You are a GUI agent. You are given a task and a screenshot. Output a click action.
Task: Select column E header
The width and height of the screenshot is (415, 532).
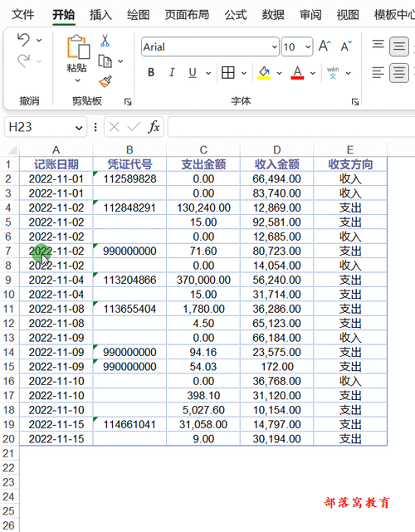pyautogui.click(x=350, y=149)
